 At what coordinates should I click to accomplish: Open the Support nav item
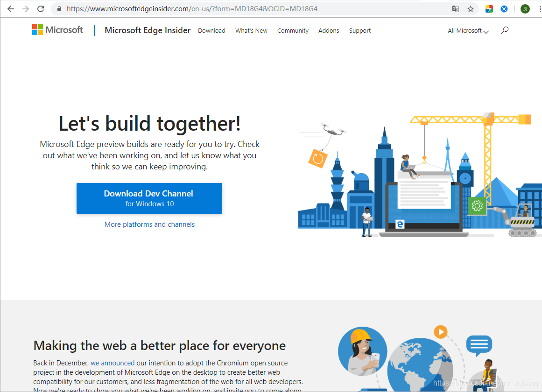[x=360, y=31]
